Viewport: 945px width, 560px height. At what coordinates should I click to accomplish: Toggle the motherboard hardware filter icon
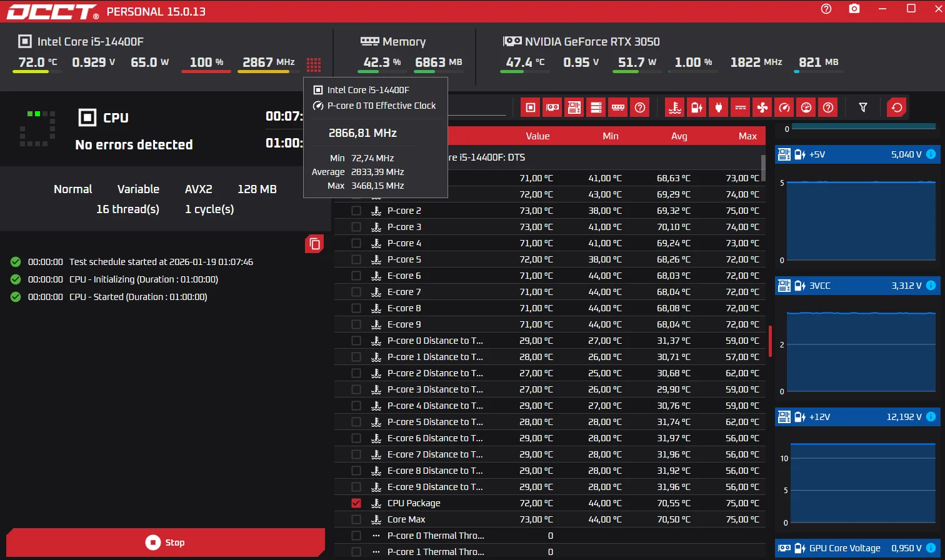(x=574, y=107)
